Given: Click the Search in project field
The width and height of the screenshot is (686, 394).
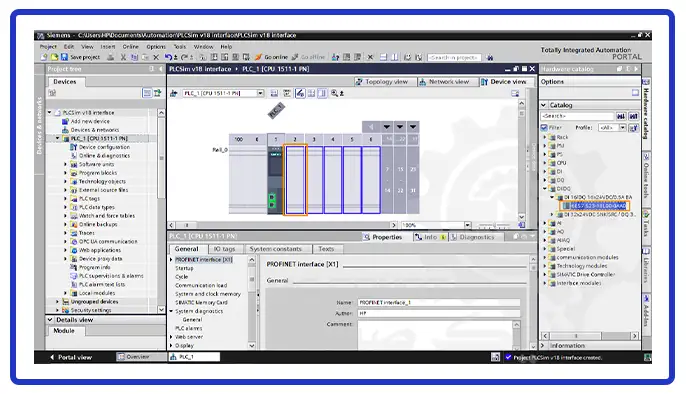Looking at the screenshot, I should tap(454, 57).
